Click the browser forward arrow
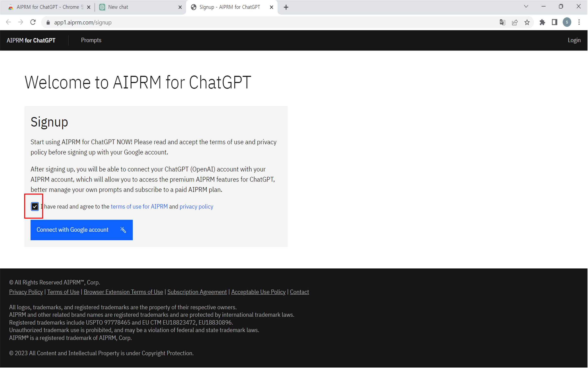 (21, 22)
